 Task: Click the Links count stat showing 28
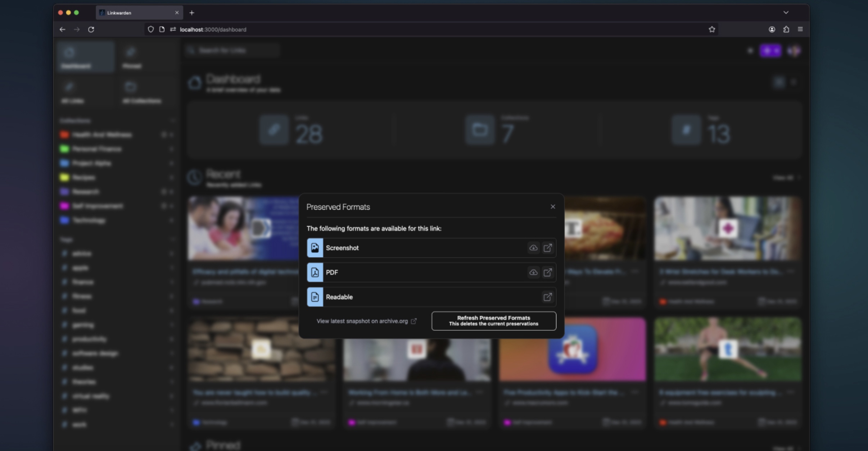pos(291,130)
